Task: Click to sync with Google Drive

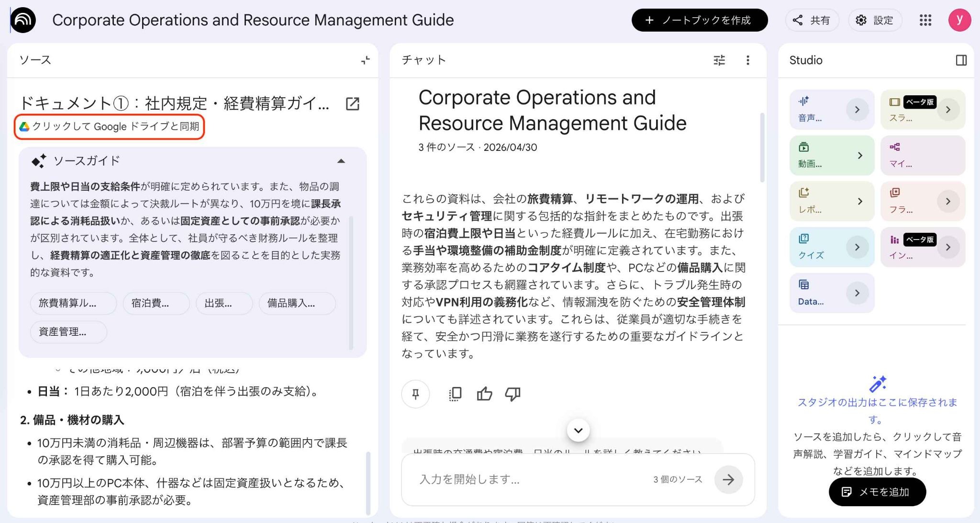Action: 110,126
